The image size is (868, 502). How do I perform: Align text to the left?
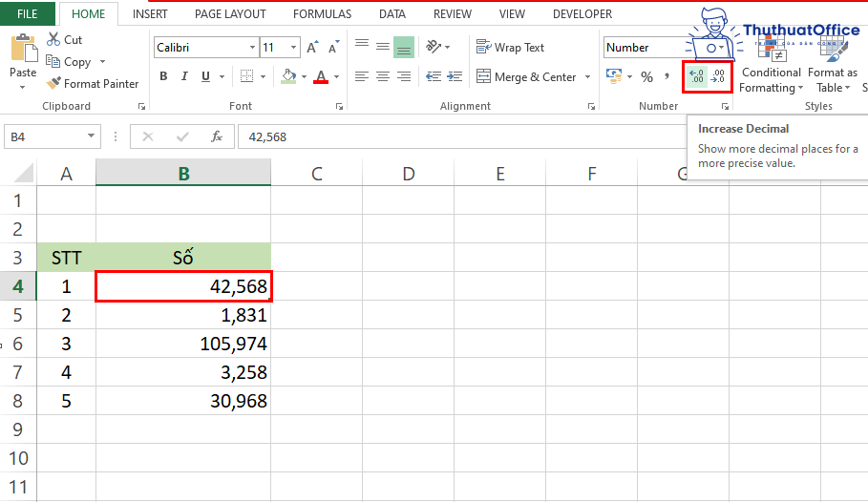(x=362, y=76)
